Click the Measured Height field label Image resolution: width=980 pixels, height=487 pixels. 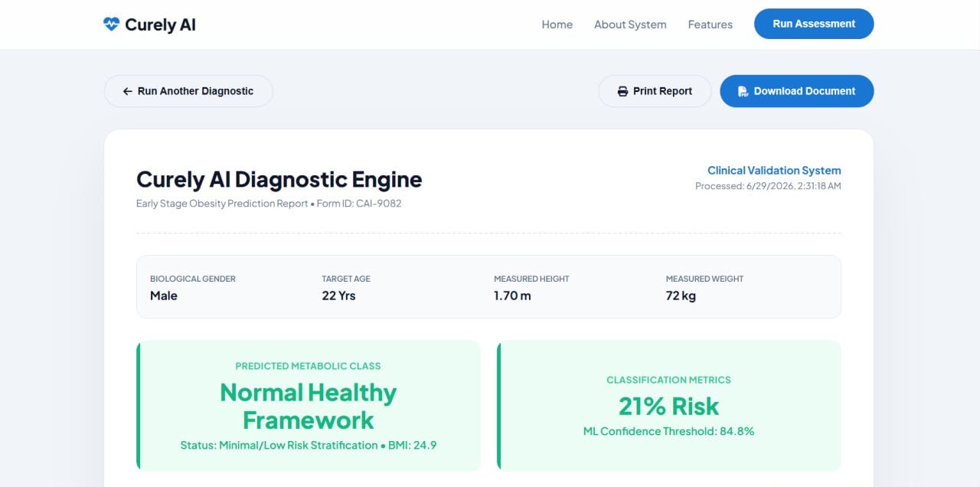(x=531, y=279)
